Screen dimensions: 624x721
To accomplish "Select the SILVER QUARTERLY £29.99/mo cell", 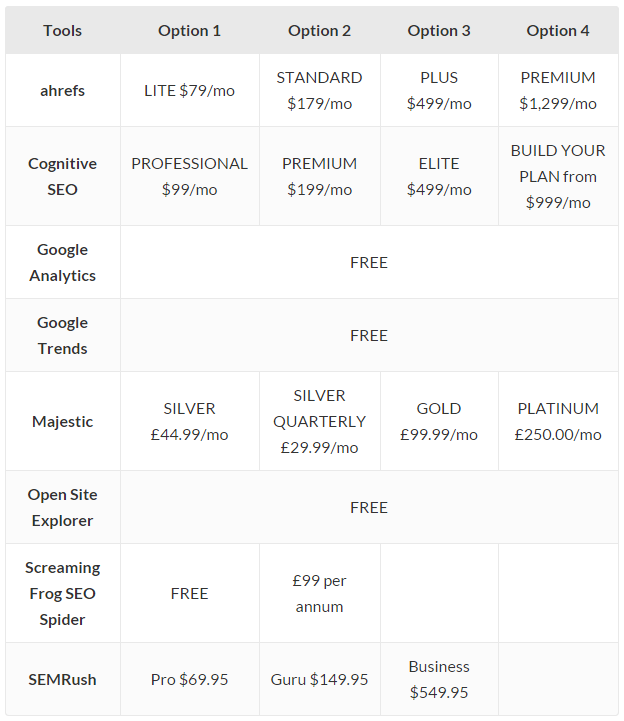I will [320, 422].
